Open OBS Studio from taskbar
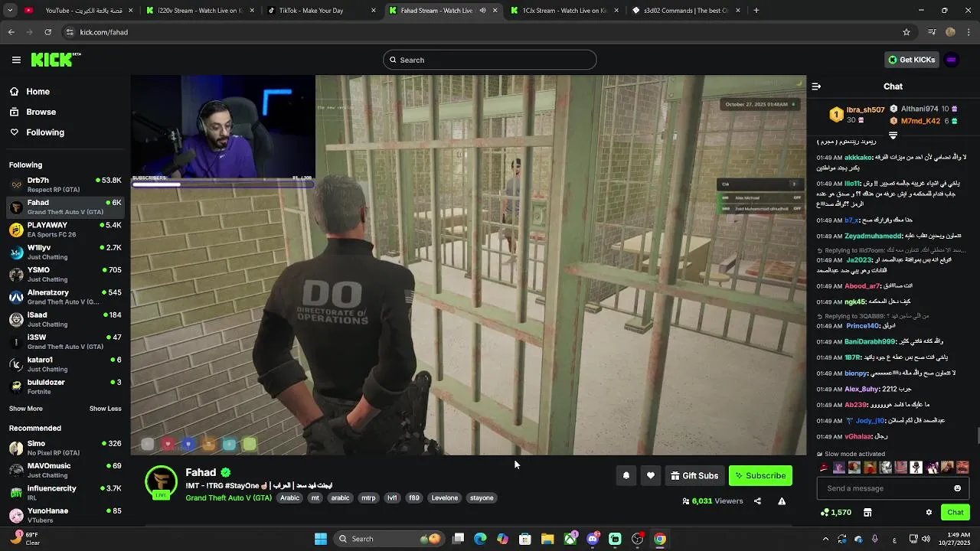 [637, 539]
